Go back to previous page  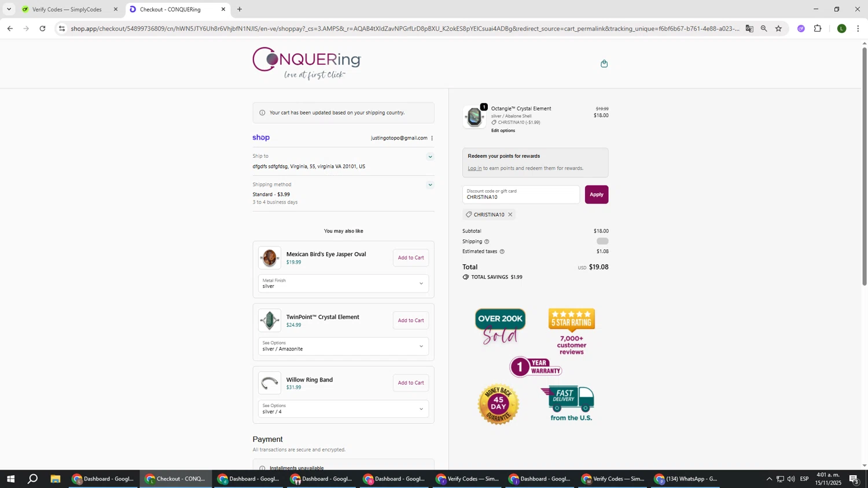click(10, 28)
